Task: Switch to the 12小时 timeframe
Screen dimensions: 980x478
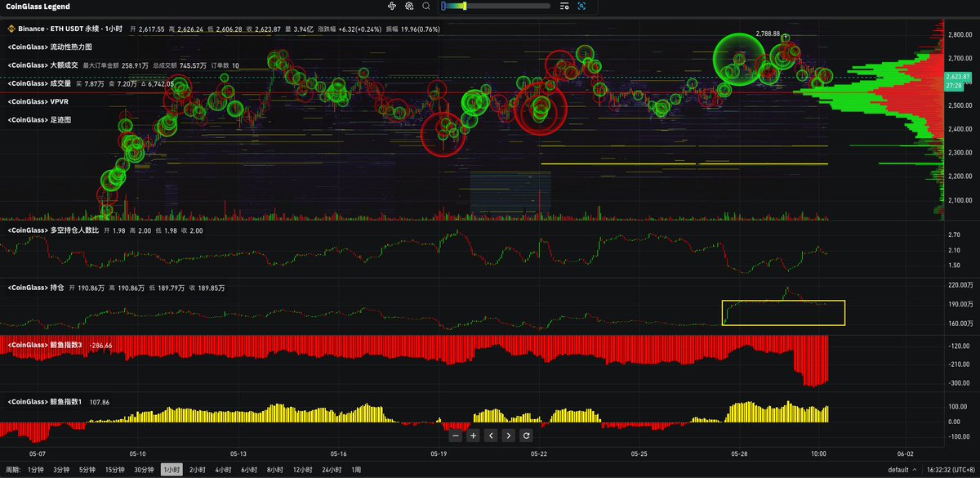Action: [x=303, y=470]
